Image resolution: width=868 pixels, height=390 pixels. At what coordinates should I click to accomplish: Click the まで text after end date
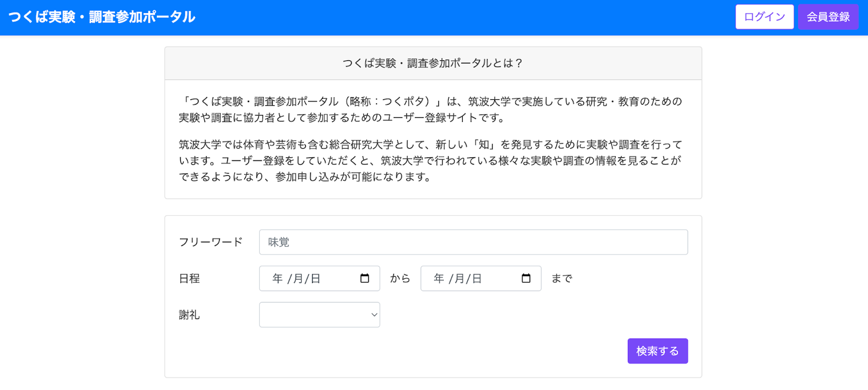coord(562,278)
